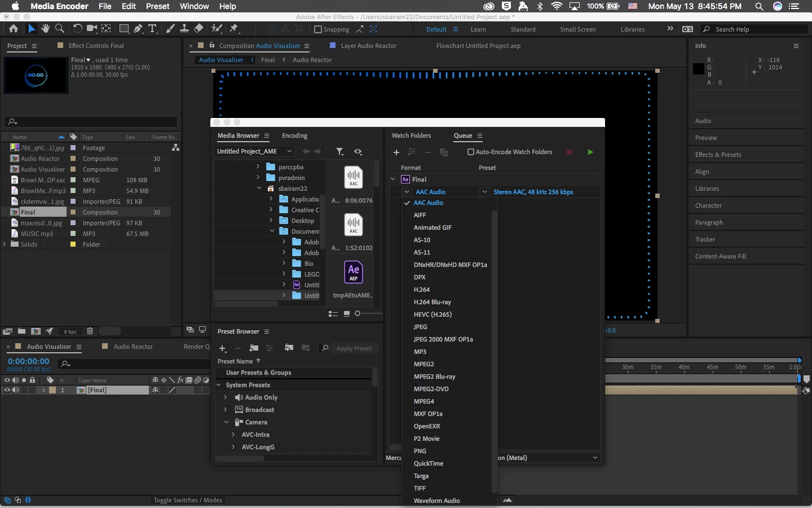Screen dimensions: 812x508
Task: Select the Pen tool in toolbar
Action: pyautogui.click(x=138, y=28)
